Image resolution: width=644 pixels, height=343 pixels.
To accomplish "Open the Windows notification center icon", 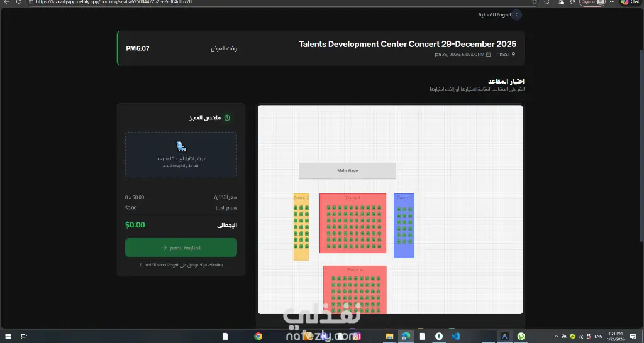I will point(633,337).
